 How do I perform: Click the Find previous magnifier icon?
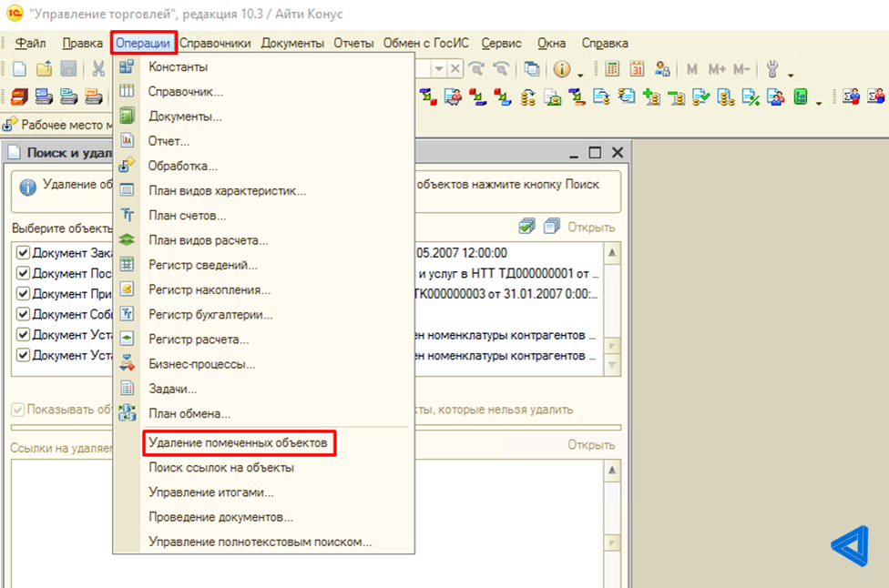[x=502, y=69]
